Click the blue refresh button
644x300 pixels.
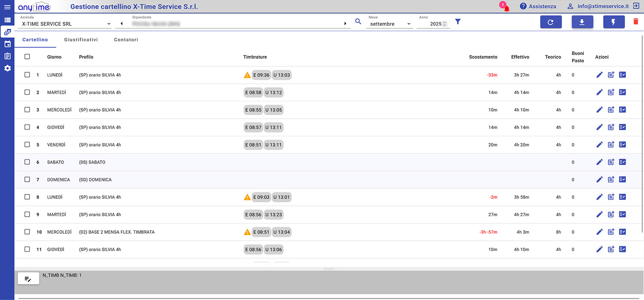(x=551, y=22)
